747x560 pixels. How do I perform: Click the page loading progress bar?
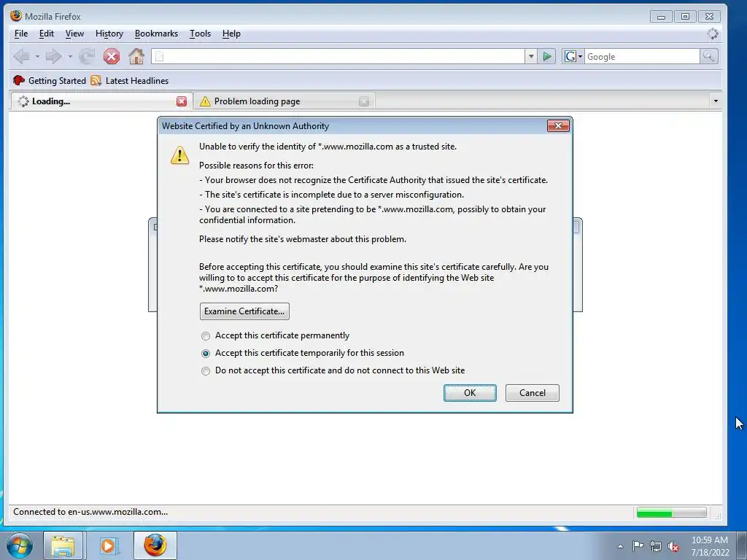click(671, 513)
